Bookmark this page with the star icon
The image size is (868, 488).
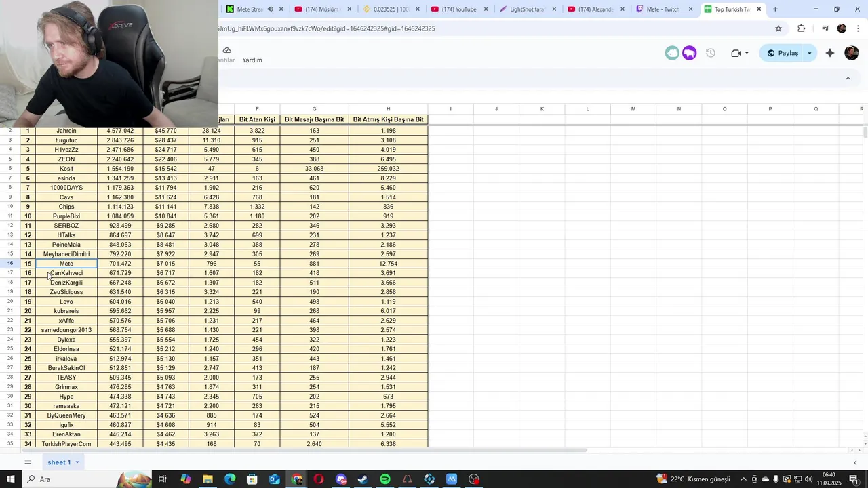click(778, 28)
